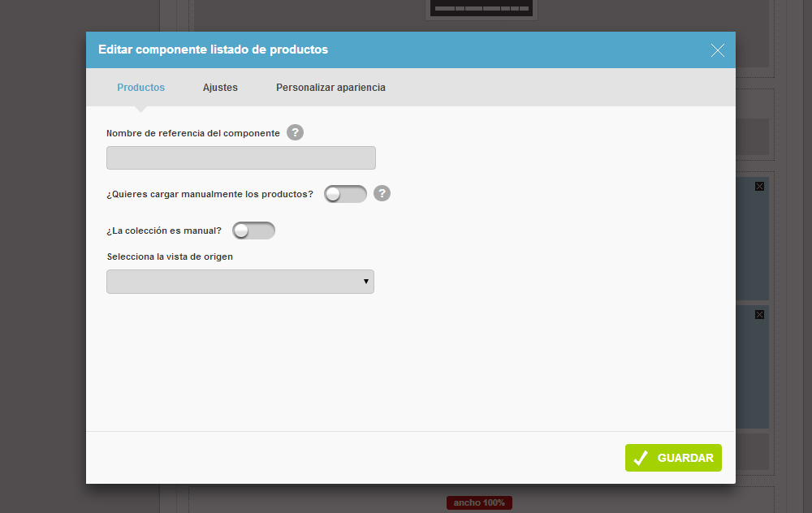Close the edit product listing dialog
The image size is (812, 513).
(x=717, y=50)
